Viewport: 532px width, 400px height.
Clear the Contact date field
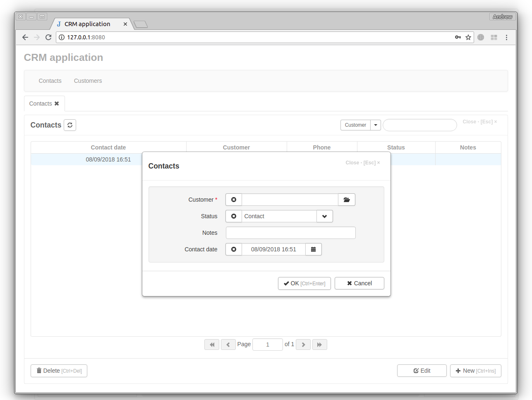(234, 249)
